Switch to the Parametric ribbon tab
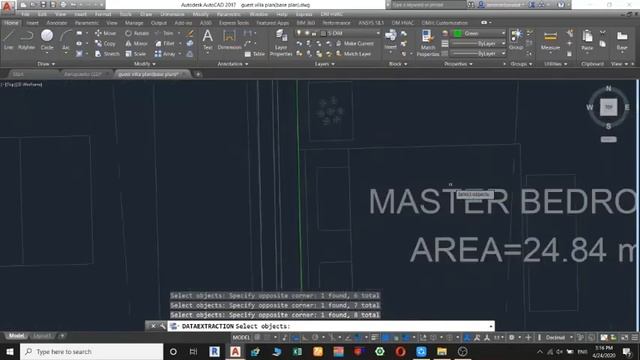The image size is (640, 360). (x=87, y=23)
